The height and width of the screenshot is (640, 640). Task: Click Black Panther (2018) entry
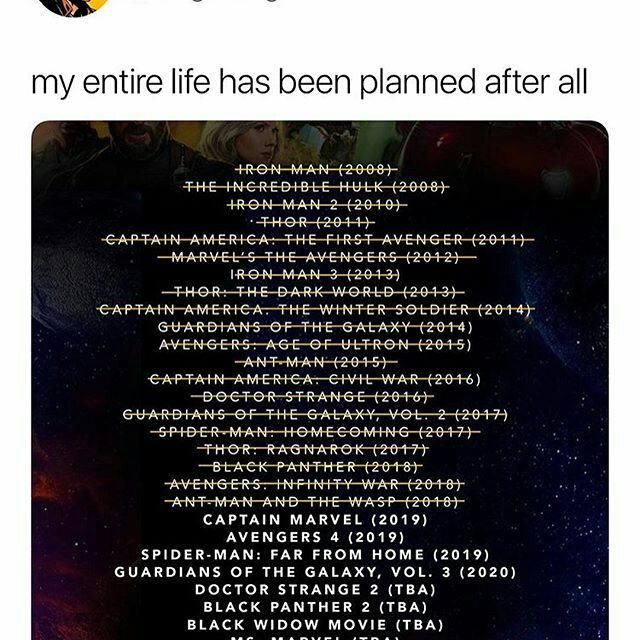[x=311, y=467]
